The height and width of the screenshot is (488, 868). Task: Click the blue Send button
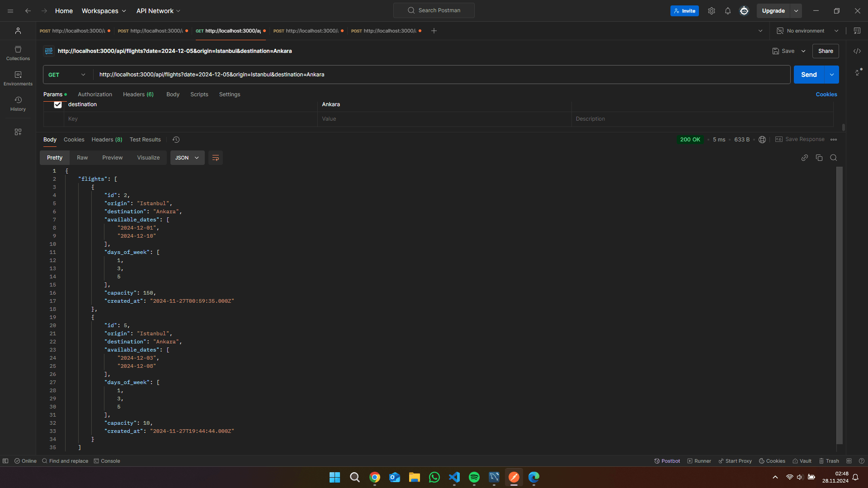click(x=808, y=75)
